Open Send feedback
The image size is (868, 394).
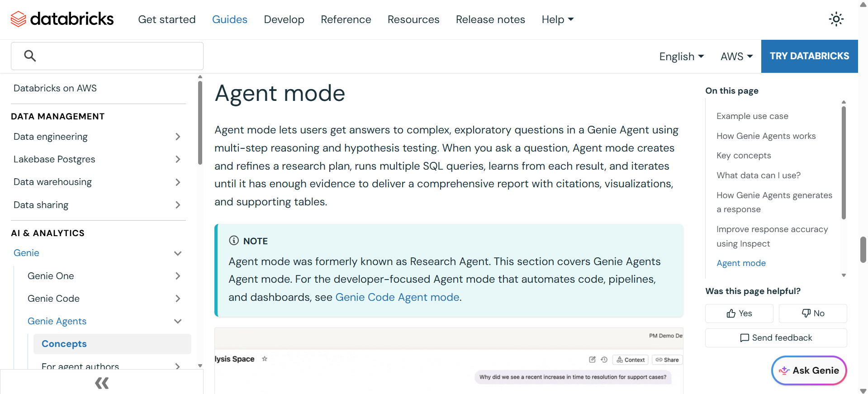click(x=776, y=337)
